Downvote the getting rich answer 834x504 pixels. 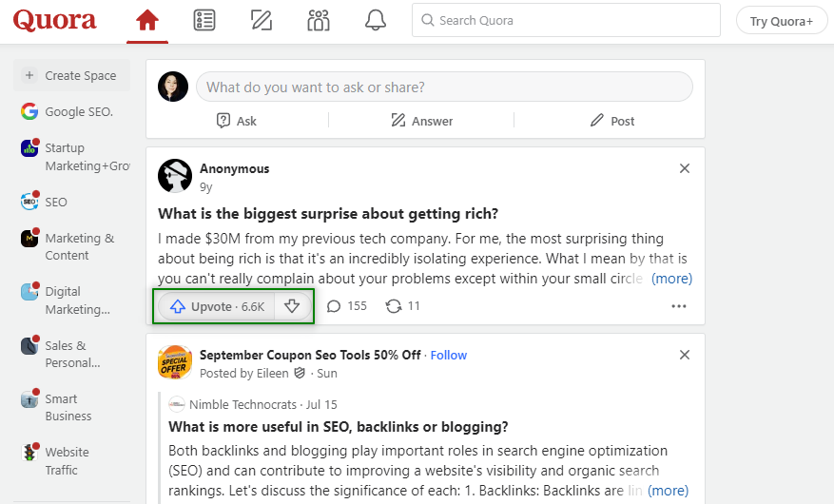(293, 306)
